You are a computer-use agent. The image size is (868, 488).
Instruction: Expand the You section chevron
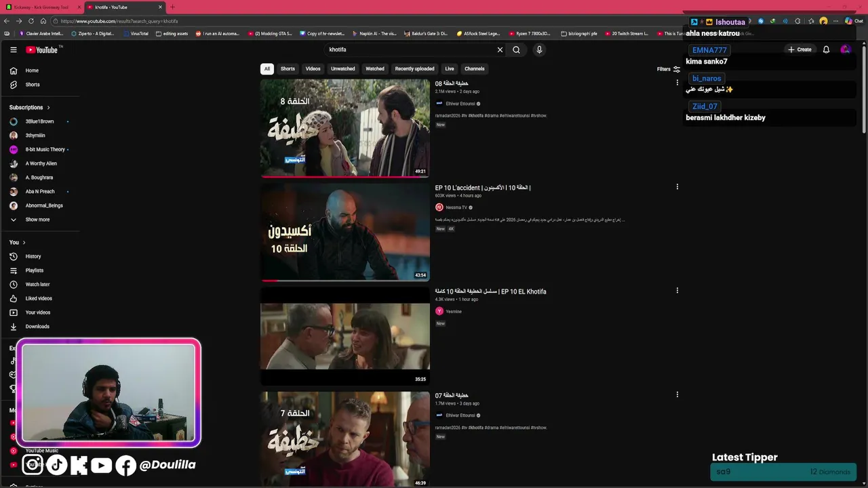(x=24, y=243)
